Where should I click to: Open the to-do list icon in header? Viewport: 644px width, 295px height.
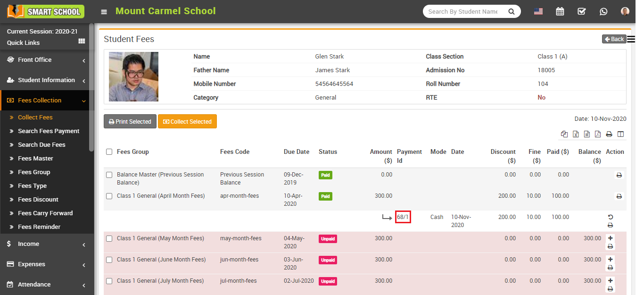(581, 11)
